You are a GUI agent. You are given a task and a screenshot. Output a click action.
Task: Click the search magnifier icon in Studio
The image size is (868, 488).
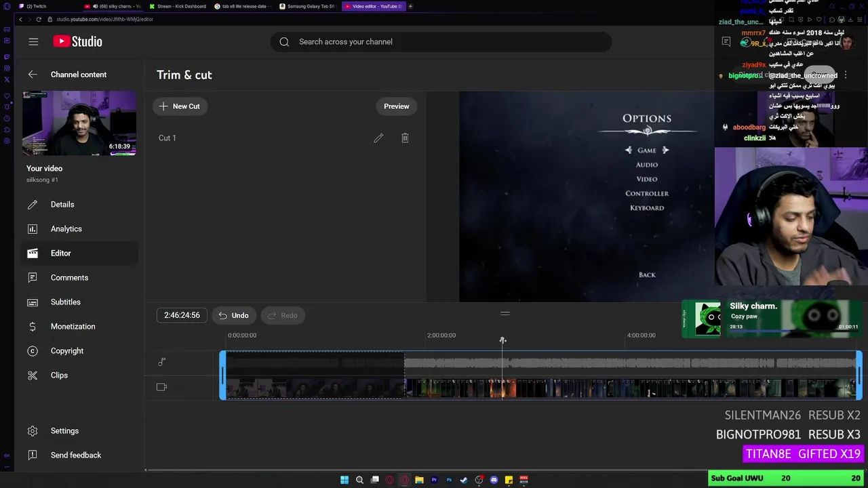pos(284,41)
